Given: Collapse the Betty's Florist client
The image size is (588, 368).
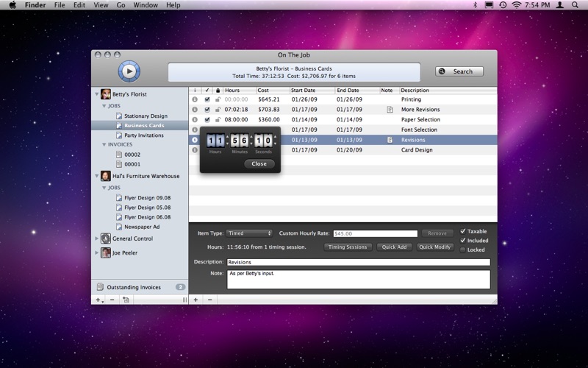Looking at the screenshot, I should coord(97,94).
